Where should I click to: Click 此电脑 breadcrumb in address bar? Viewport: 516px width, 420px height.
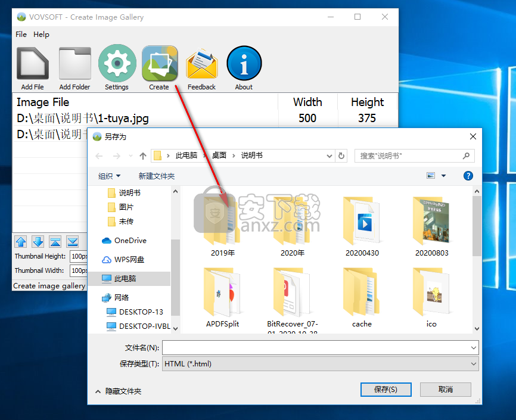(x=186, y=155)
